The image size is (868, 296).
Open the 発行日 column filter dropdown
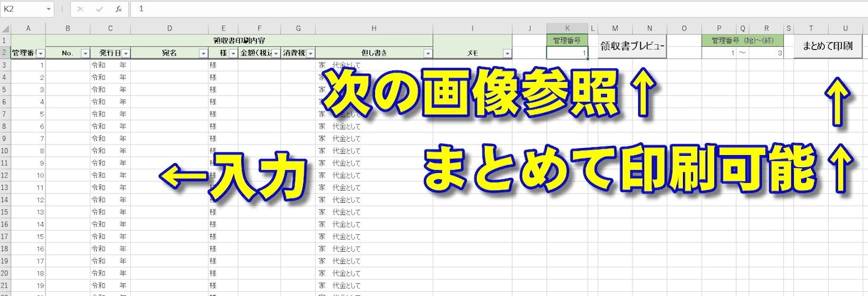pos(126,53)
